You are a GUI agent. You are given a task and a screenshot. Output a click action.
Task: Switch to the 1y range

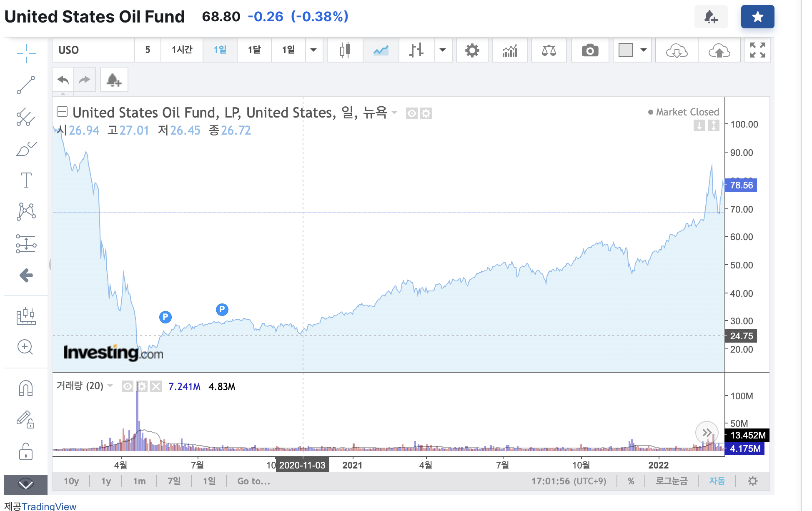(106, 481)
